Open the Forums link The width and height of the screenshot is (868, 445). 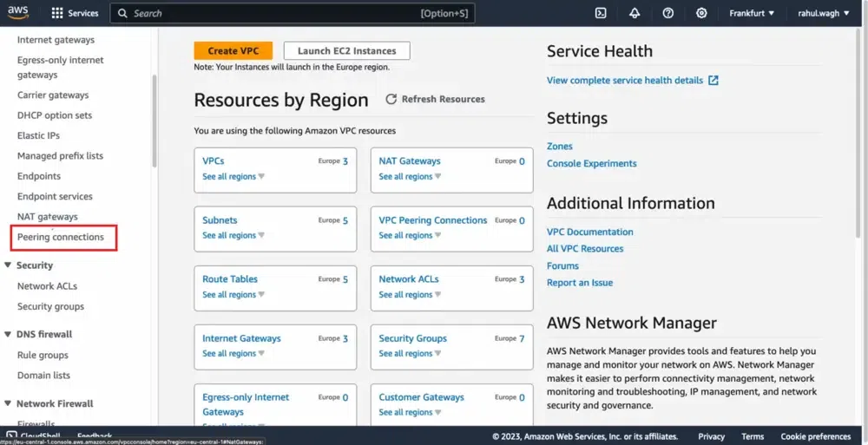tap(563, 265)
